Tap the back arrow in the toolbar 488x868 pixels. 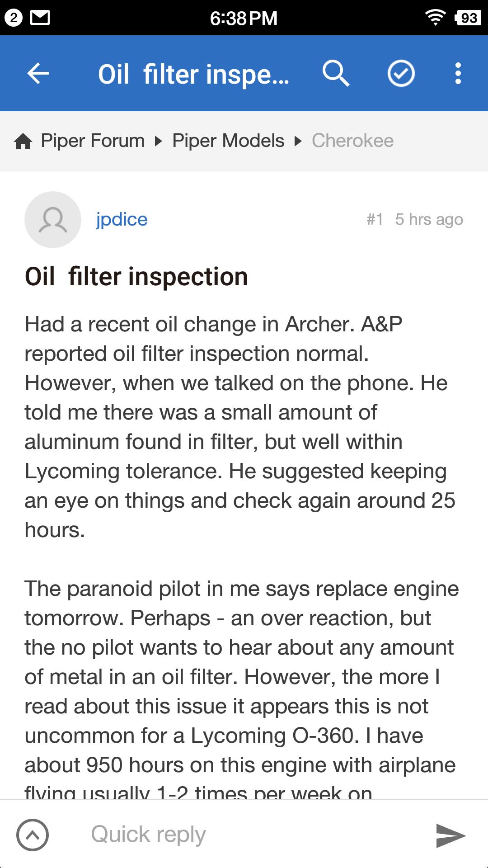tap(38, 73)
